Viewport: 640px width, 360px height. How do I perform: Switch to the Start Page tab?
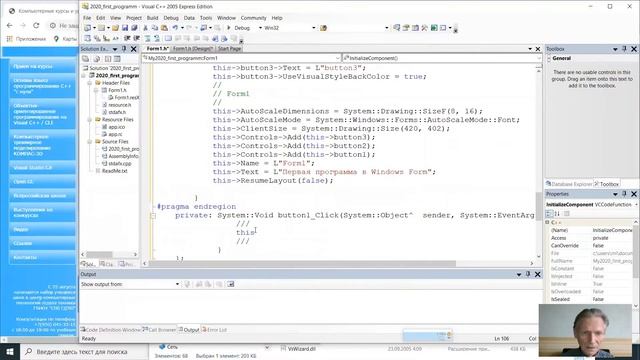(x=229, y=49)
